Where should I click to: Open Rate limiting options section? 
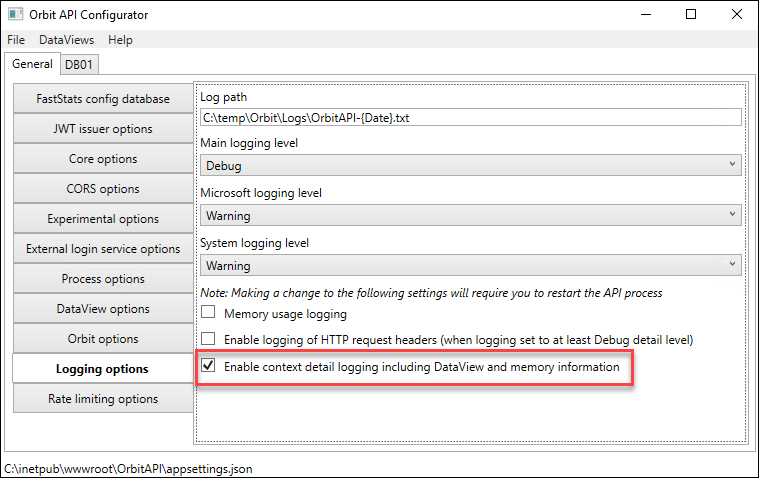(103, 399)
